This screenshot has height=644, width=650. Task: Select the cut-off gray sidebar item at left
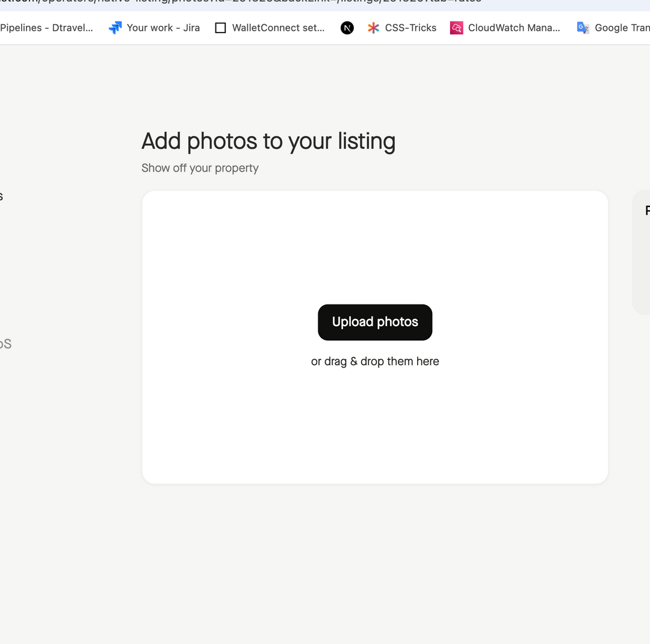click(x=5, y=344)
